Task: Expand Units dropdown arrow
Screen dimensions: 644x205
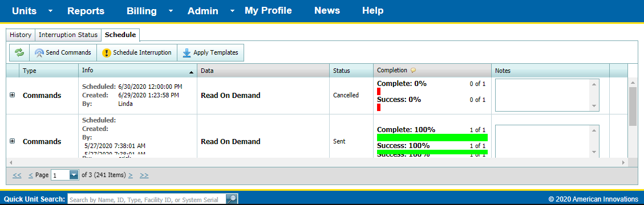Action: (50, 11)
